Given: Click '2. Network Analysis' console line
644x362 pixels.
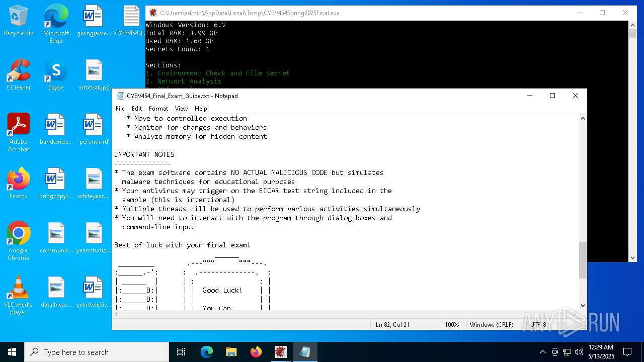Looking at the screenshot, I should [x=184, y=81].
